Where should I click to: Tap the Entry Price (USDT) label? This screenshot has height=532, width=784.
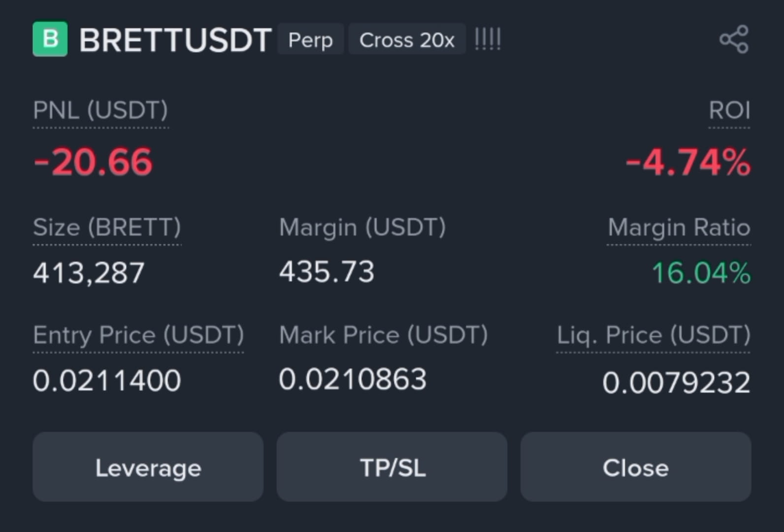point(138,335)
